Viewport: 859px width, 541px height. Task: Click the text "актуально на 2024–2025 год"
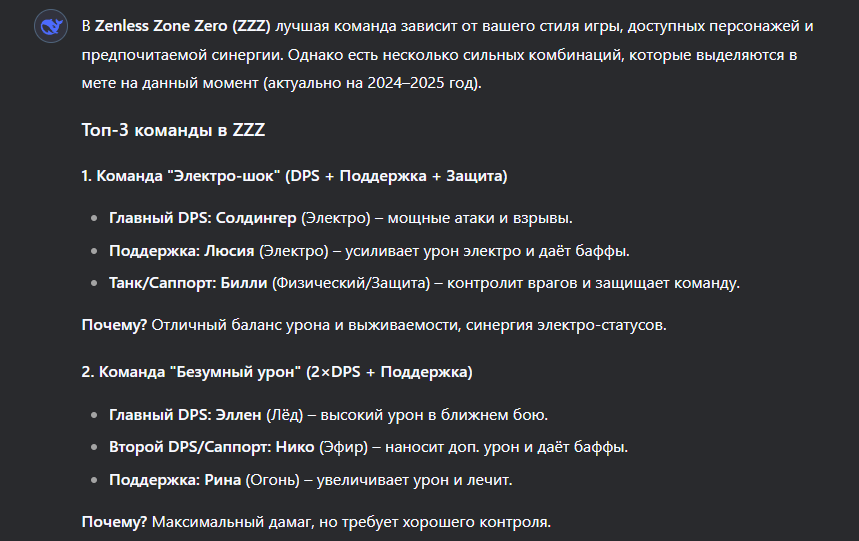372,83
